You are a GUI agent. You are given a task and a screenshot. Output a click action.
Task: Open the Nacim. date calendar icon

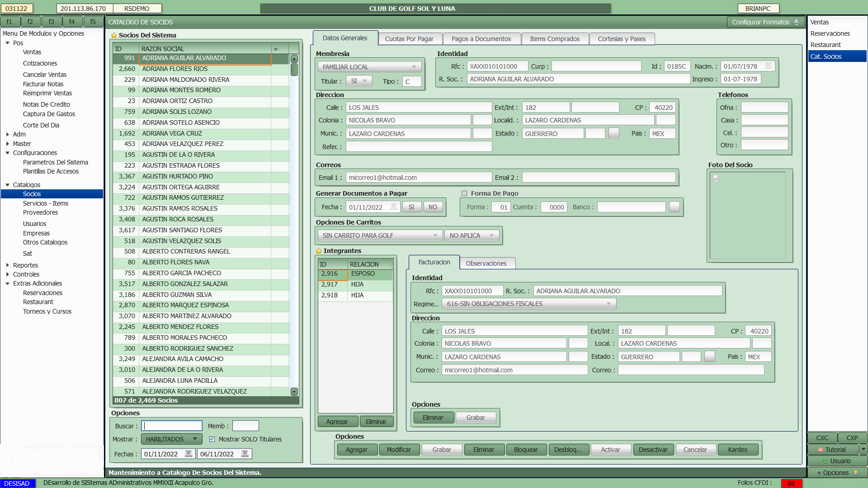[768, 66]
